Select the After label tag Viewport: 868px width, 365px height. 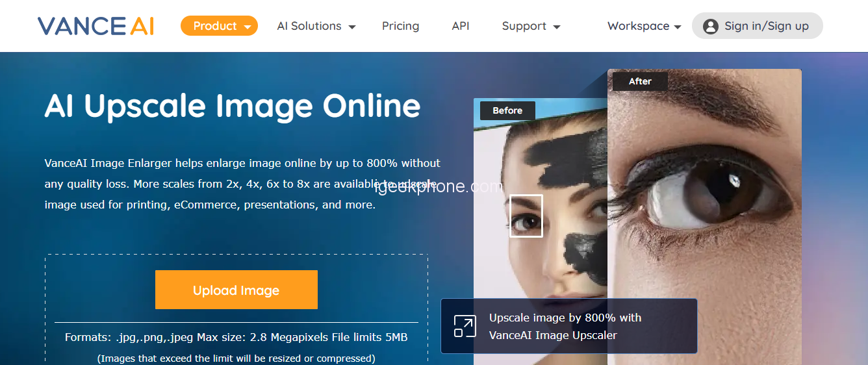click(640, 81)
